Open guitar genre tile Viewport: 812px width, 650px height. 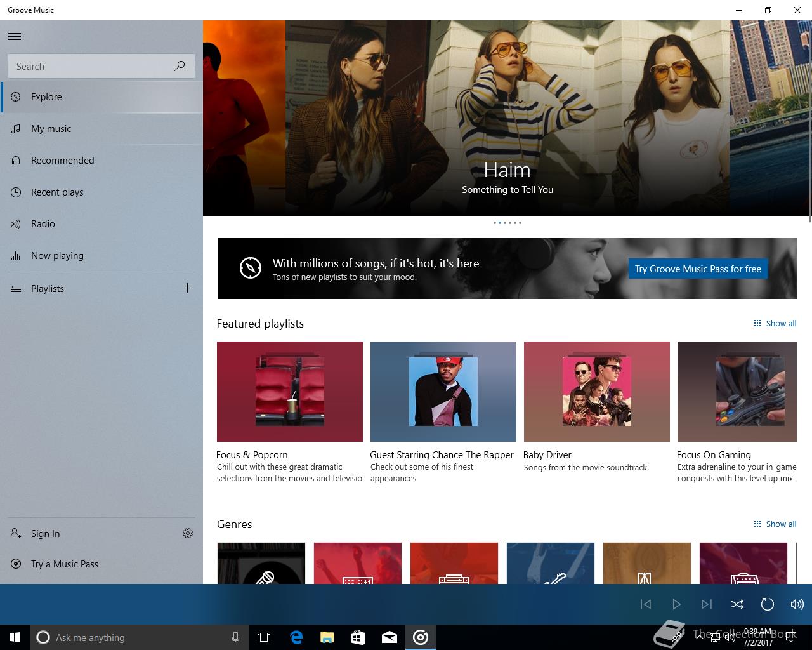click(x=551, y=563)
